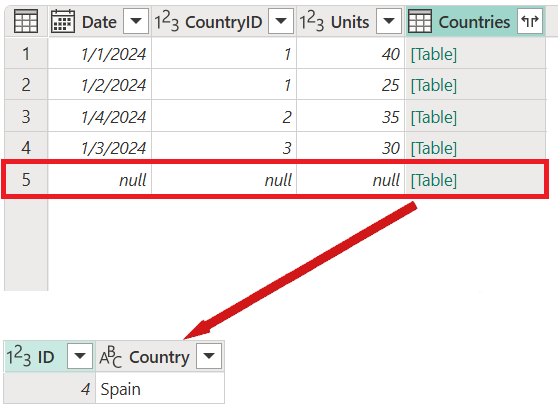
Task: Open the Units column filter dropdown
Action: pyautogui.click(x=389, y=21)
